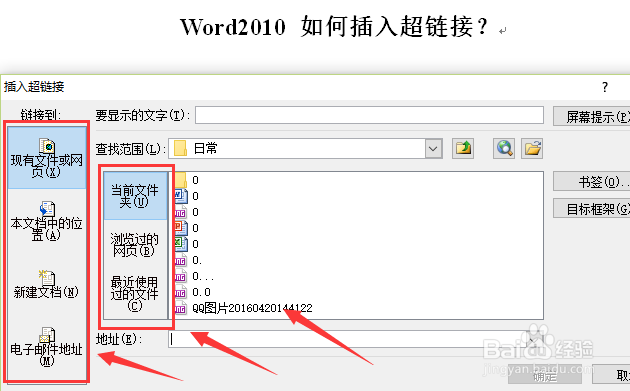The height and width of the screenshot is (391, 630).
Task: Switch to Browsed Pages tab (浏览过的网页)
Action: (x=135, y=244)
